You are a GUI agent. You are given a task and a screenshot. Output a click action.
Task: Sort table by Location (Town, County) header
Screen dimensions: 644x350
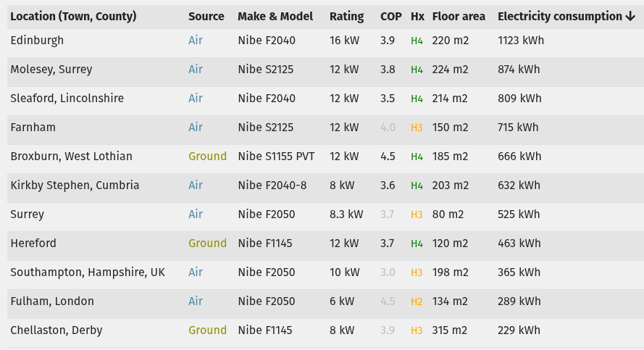(x=73, y=16)
